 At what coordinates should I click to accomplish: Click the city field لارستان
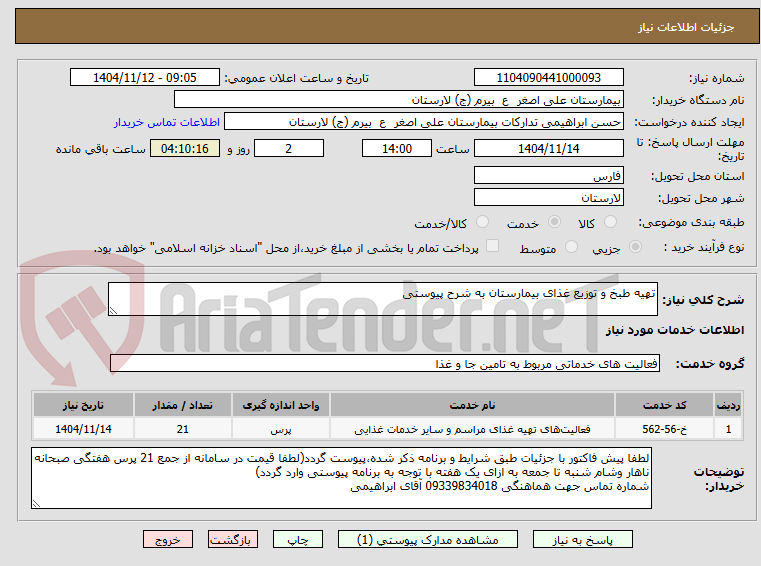548,198
